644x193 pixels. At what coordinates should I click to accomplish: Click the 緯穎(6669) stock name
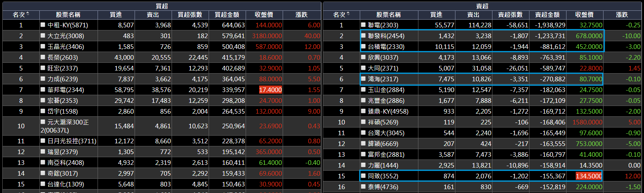click(383, 144)
